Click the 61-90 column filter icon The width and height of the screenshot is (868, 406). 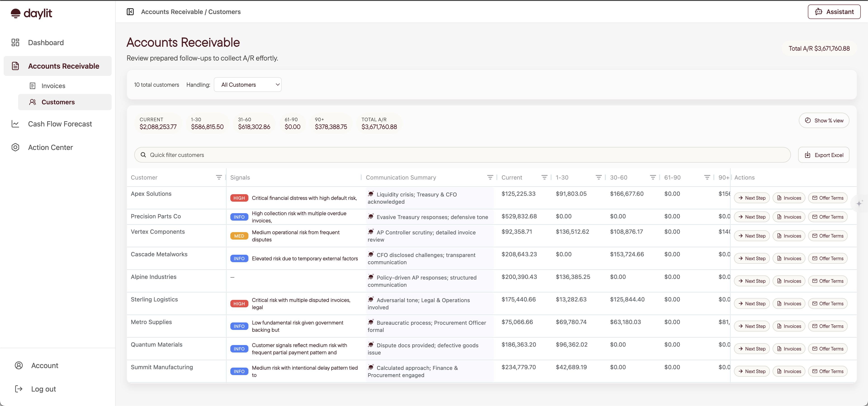coord(707,177)
